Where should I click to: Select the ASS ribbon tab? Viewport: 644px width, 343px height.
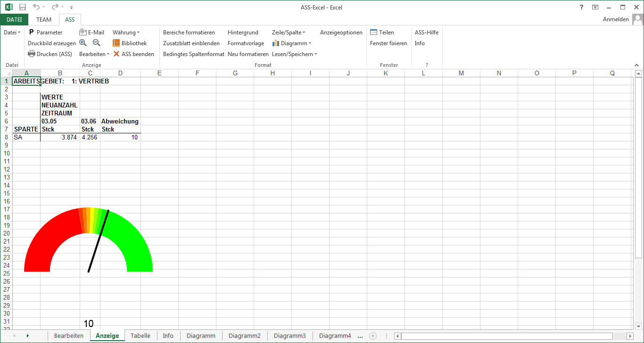pos(70,19)
